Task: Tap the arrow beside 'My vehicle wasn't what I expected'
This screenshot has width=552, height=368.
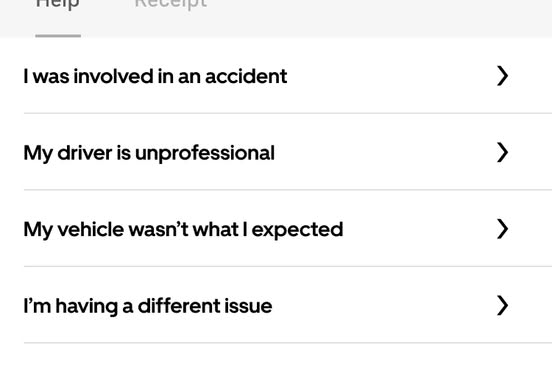Action: pos(502,229)
